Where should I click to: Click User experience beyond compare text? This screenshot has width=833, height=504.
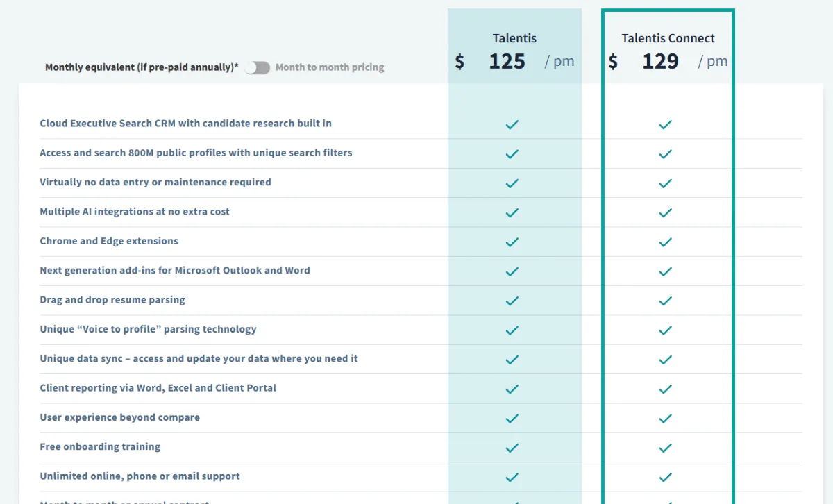point(119,417)
